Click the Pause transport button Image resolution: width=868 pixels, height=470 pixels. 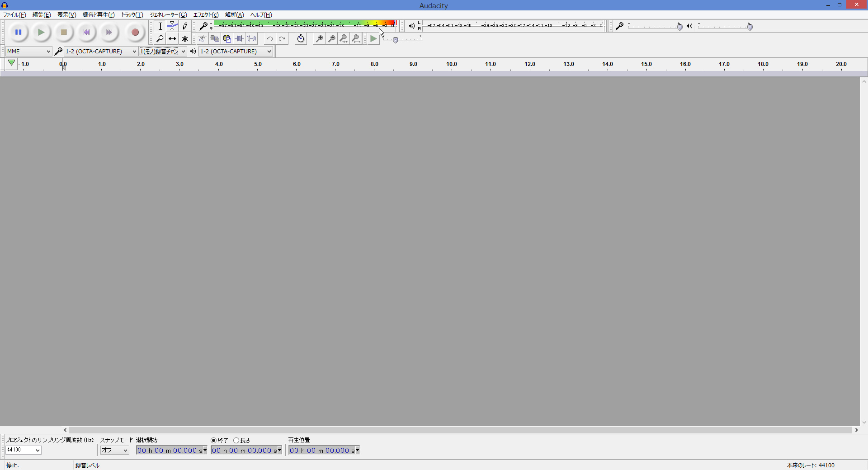[x=18, y=33]
